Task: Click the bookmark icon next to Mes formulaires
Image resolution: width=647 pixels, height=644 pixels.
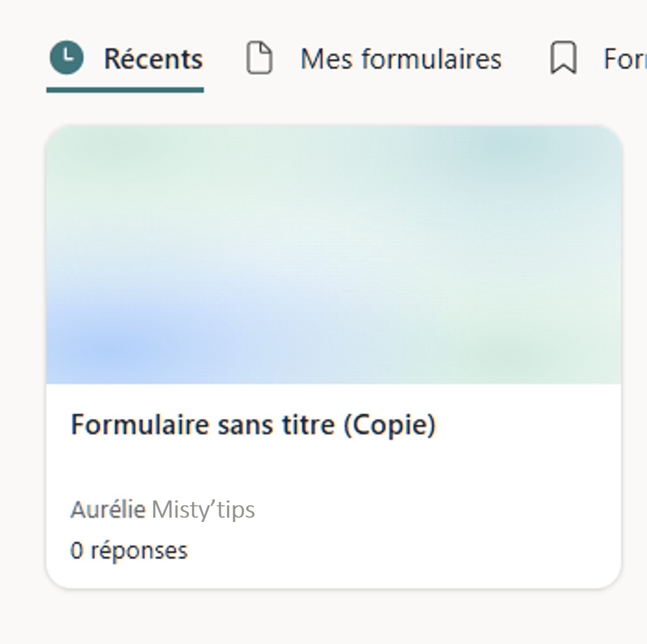Action: (563, 58)
